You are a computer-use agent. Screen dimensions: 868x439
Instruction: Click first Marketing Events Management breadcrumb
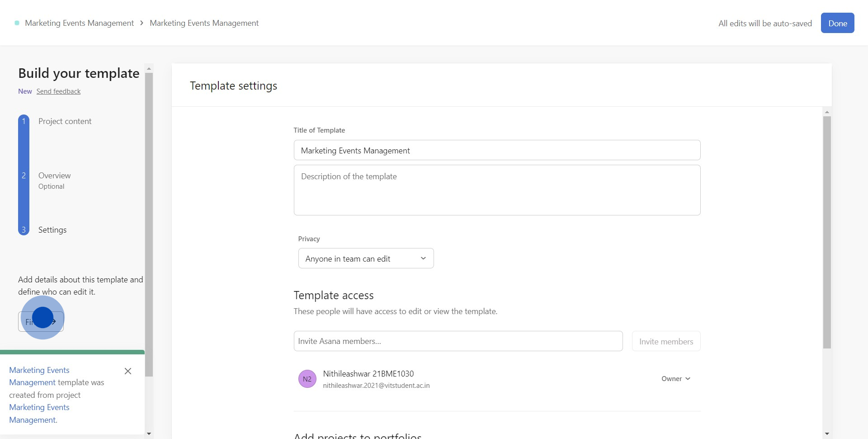point(79,23)
